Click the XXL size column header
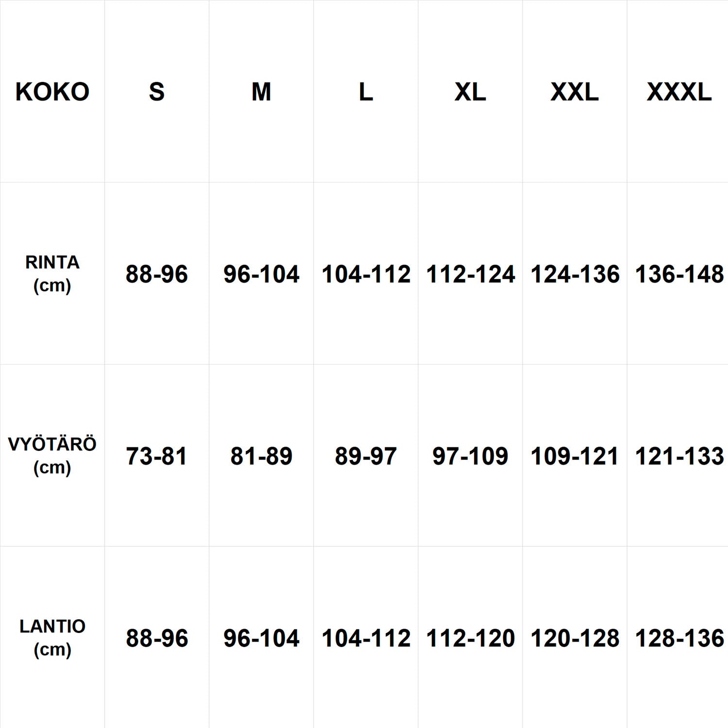728x728 pixels. click(575, 92)
